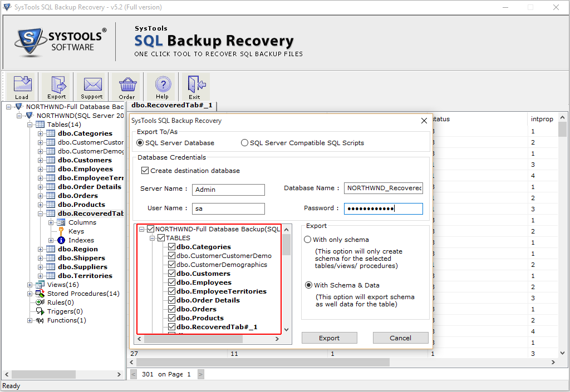Select With Schema & Data radio button
Viewport: 570px width, 392px height.
click(308, 285)
